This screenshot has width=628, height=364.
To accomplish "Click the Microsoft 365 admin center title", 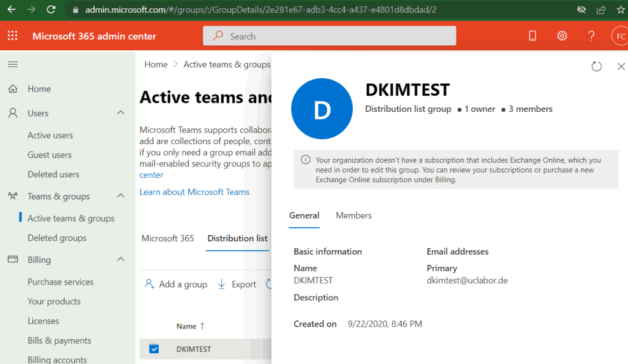I will 94,36.
